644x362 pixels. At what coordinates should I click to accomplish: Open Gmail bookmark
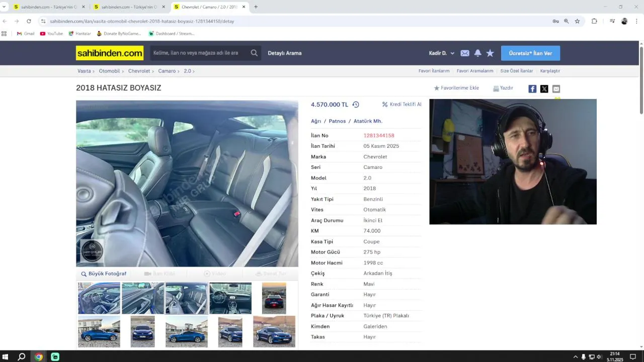coord(26,34)
